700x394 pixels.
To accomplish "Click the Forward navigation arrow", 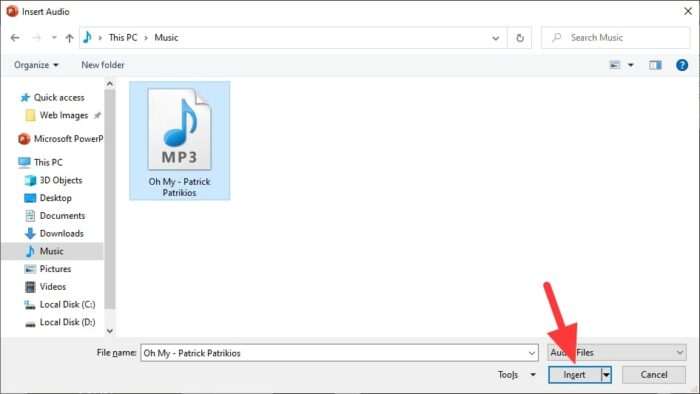I will (36, 38).
